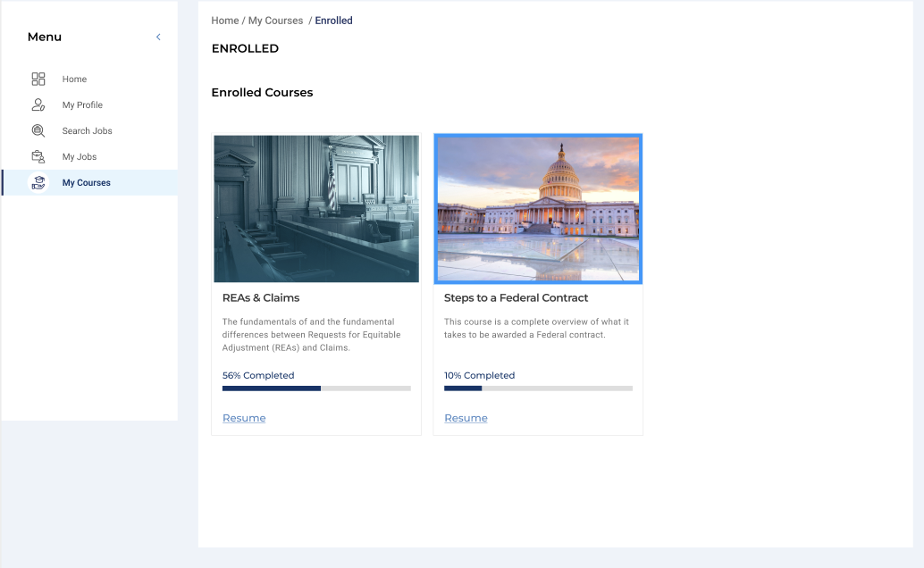924x568 pixels.
Task: Click the My Courses graduation cap icon
Action: point(38,183)
